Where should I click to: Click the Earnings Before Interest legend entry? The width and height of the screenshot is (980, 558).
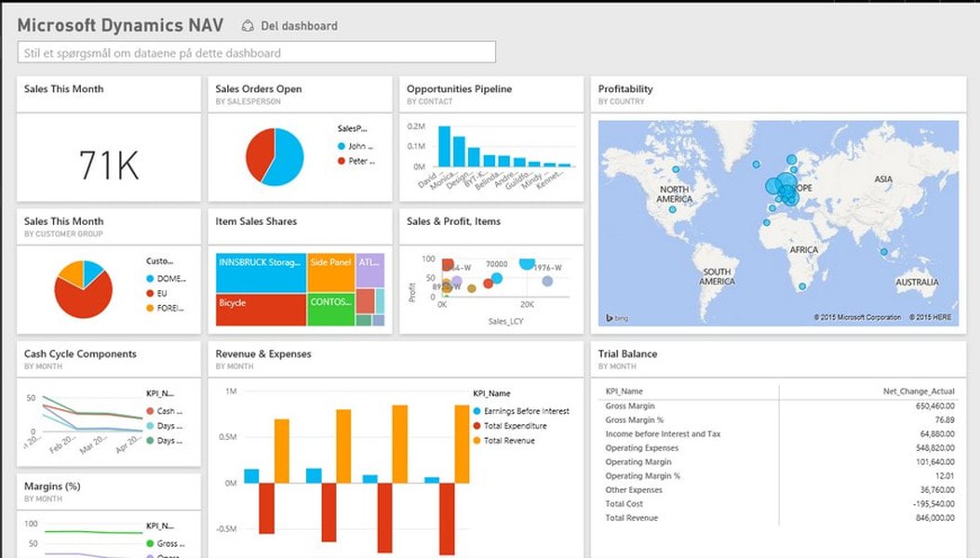pos(521,411)
